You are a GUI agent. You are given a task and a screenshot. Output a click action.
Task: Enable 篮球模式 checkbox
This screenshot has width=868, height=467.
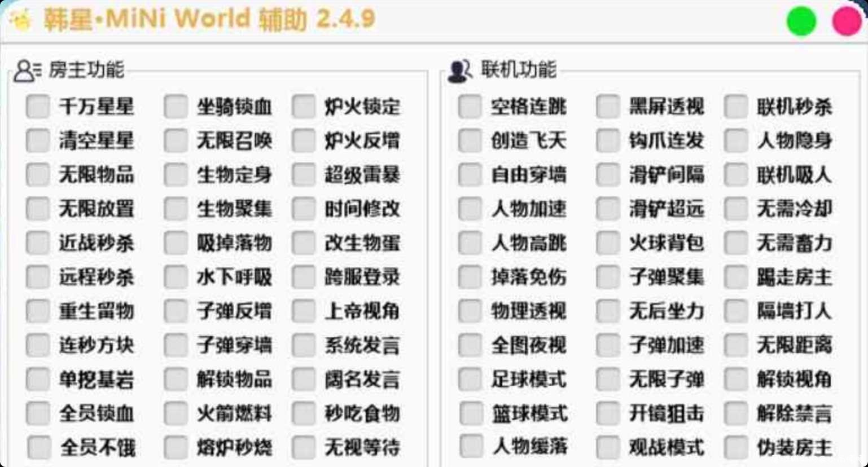pyautogui.click(x=470, y=413)
